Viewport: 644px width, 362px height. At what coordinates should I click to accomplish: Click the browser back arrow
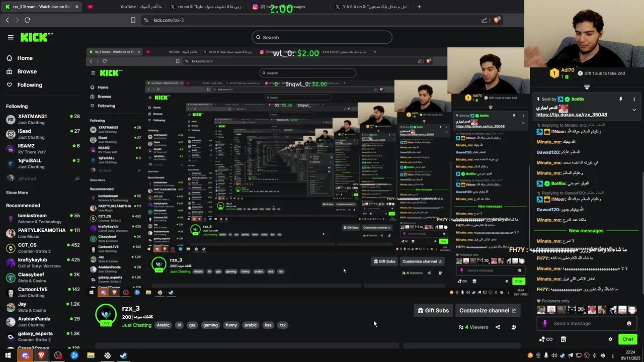pyautogui.click(x=7, y=20)
